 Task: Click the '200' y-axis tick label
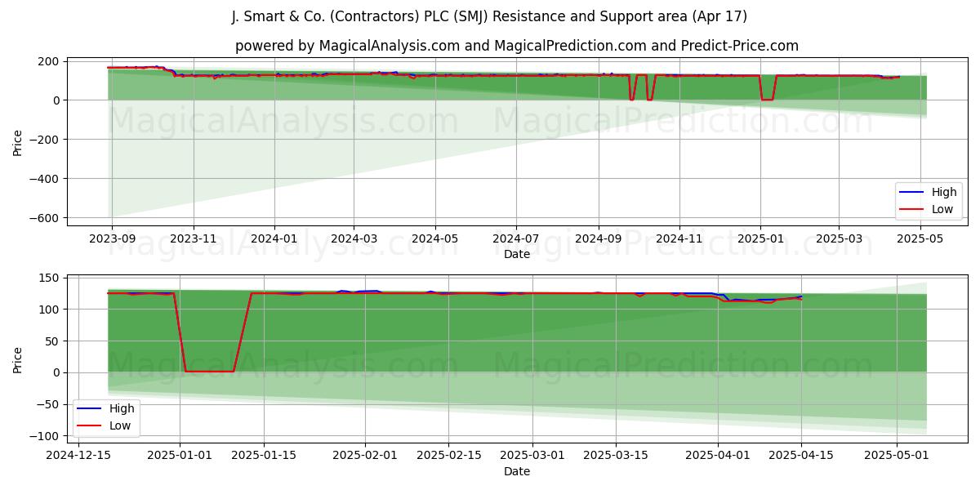coord(50,61)
